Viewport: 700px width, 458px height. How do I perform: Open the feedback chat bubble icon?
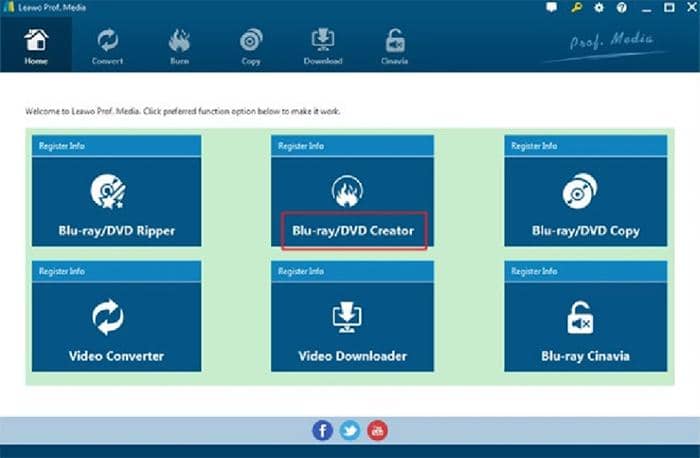[552, 8]
